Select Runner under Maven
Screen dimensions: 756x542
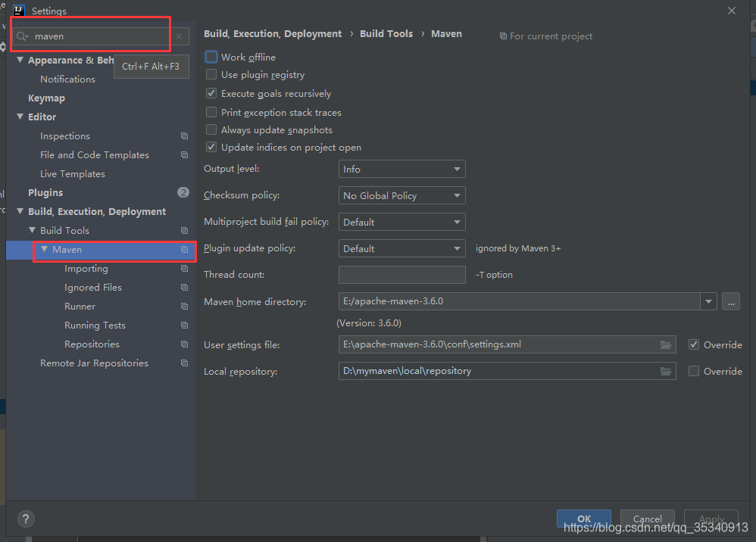[x=80, y=306]
